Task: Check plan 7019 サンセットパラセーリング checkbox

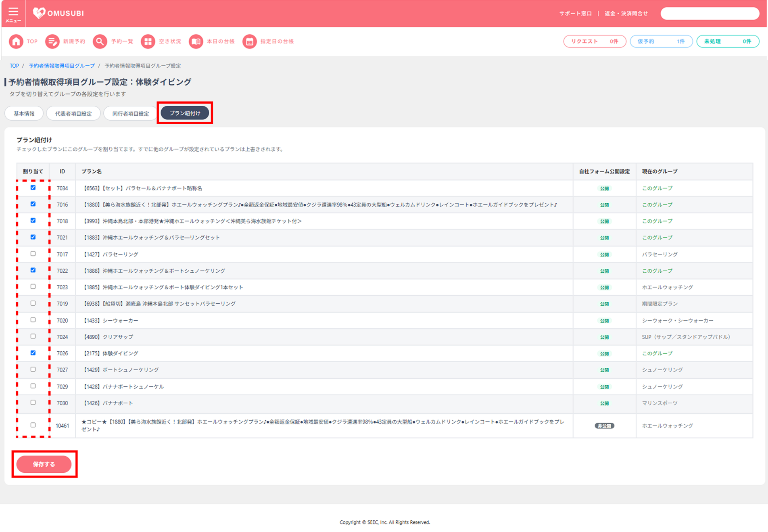Action: click(33, 303)
